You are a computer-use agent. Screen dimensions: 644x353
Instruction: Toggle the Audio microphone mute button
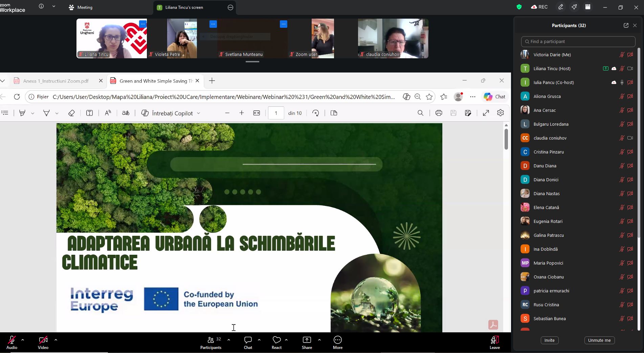point(12,340)
